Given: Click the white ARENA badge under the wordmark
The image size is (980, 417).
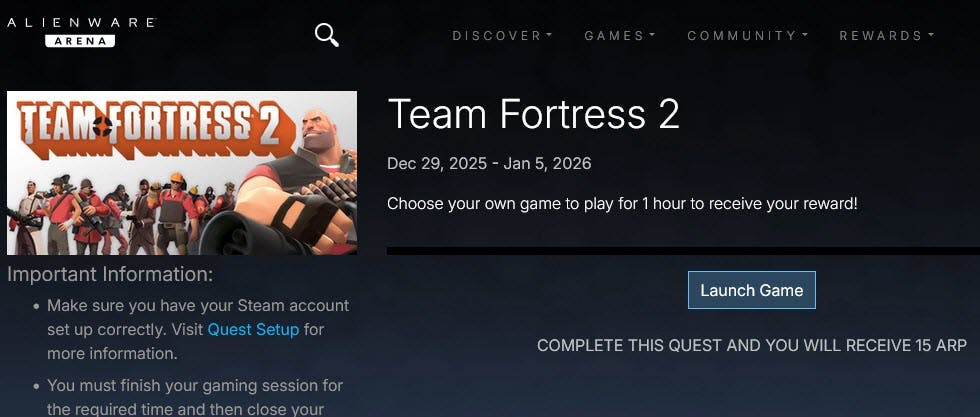Looking at the screenshot, I should click(80, 41).
